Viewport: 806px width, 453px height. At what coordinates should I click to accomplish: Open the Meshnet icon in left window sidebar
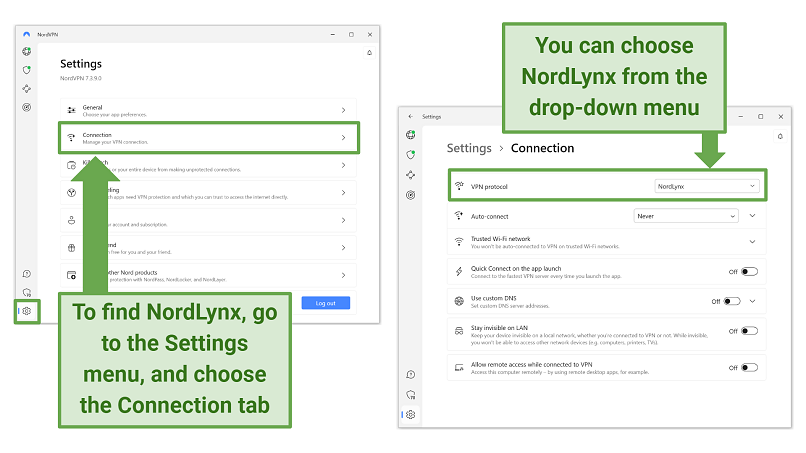tap(27, 88)
